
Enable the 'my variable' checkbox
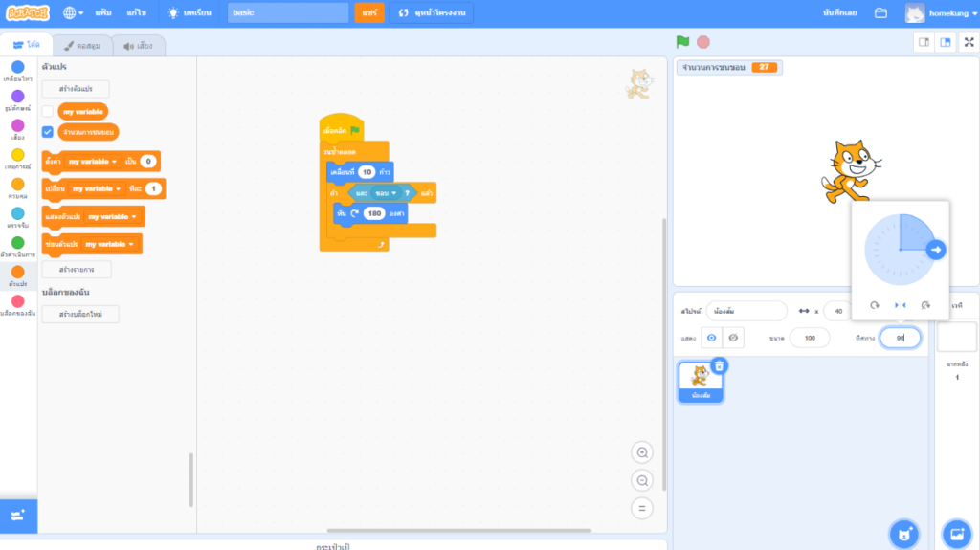pos(48,111)
